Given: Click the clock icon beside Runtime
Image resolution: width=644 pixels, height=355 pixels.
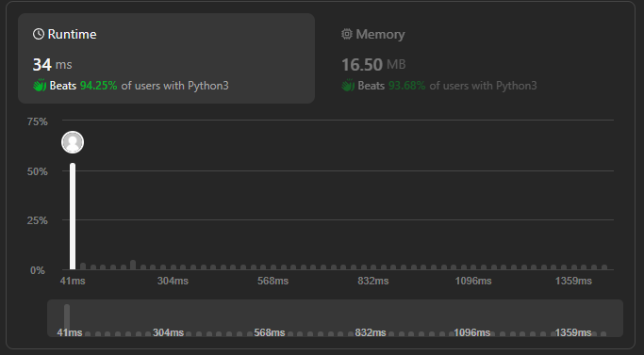Looking at the screenshot, I should coord(39,34).
